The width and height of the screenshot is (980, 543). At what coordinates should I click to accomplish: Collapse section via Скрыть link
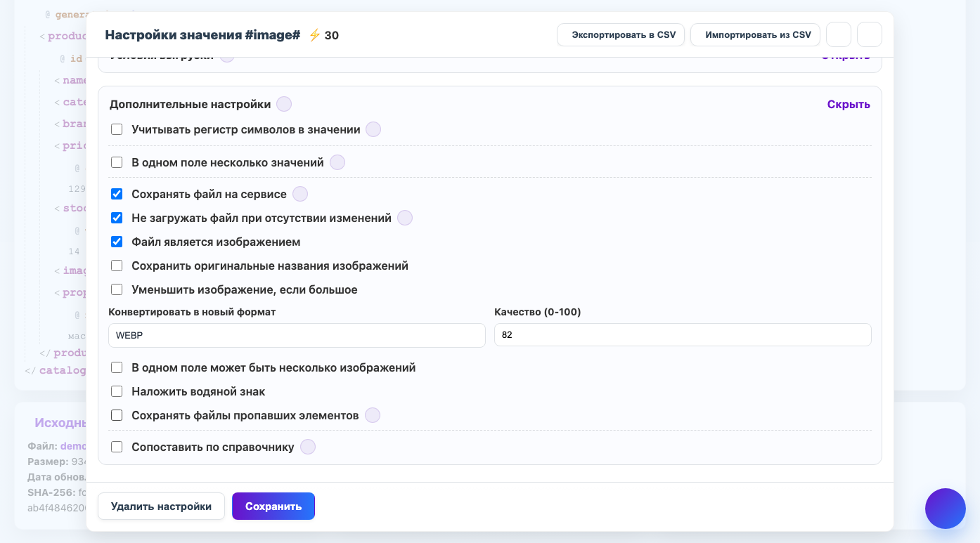coord(849,104)
